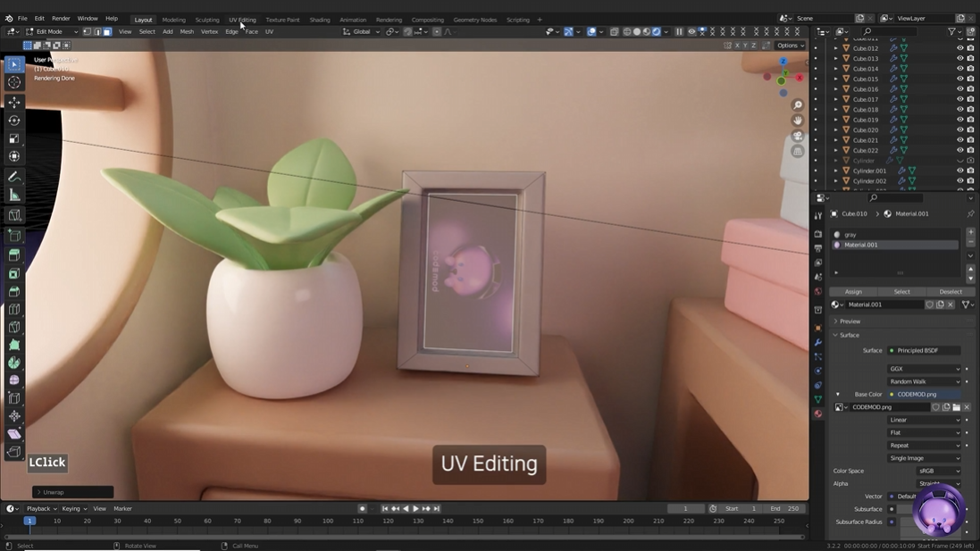The width and height of the screenshot is (980, 551).
Task: Jump to the end frame
Action: 437,508
